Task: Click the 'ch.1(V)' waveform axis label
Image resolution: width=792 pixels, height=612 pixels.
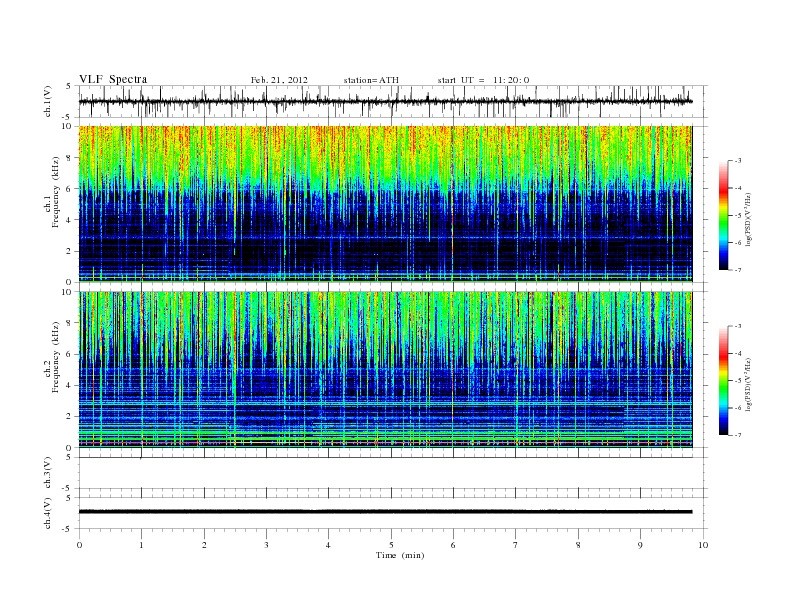Action: tap(48, 101)
